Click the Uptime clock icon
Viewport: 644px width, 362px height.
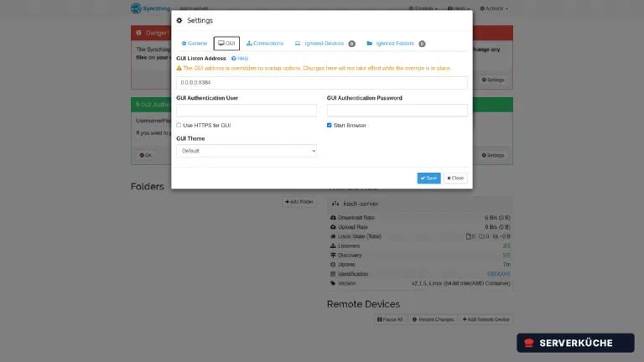point(333,265)
